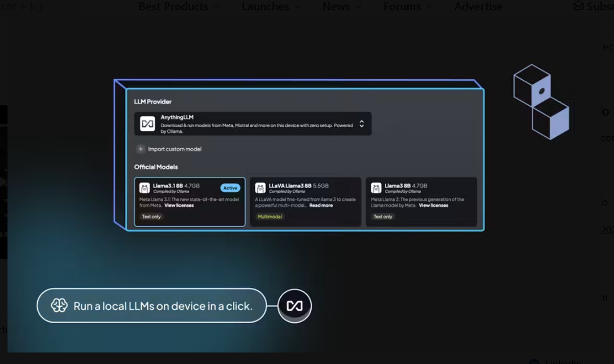
Task: Open Read more on LLaVA Llama3 8B card
Action: (x=321, y=206)
